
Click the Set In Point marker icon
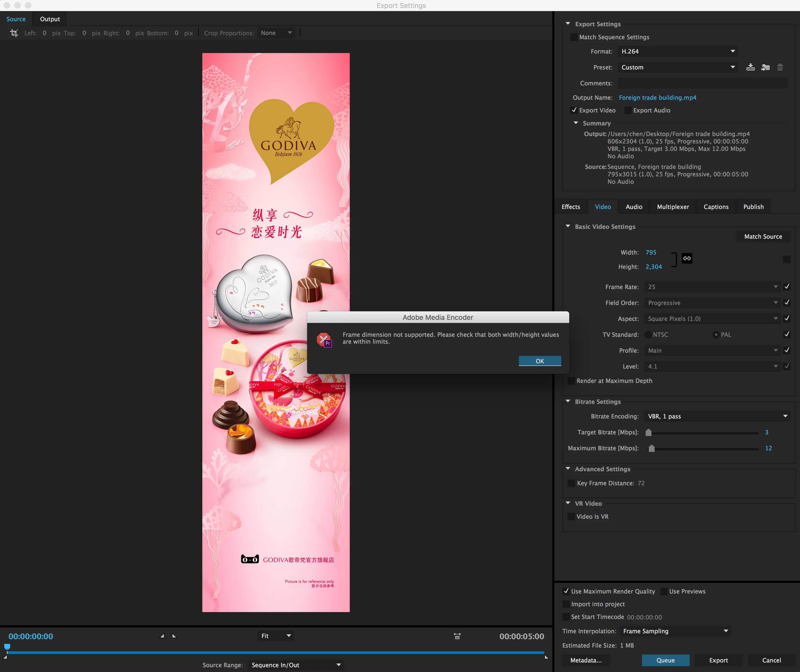coord(162,636)
